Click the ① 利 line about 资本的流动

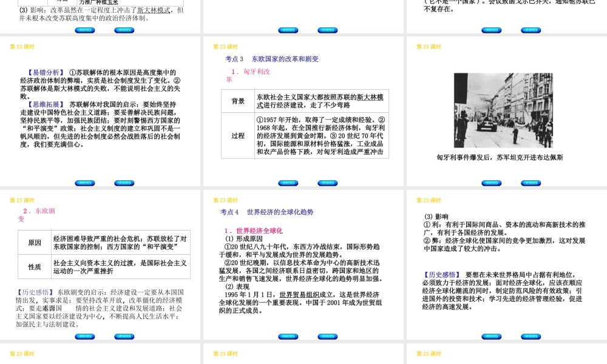tap(504, 228)
